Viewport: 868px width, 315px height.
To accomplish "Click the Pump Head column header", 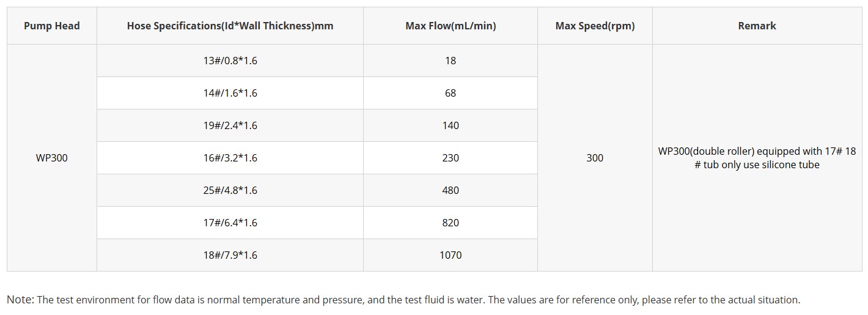I will pos(52,26).
